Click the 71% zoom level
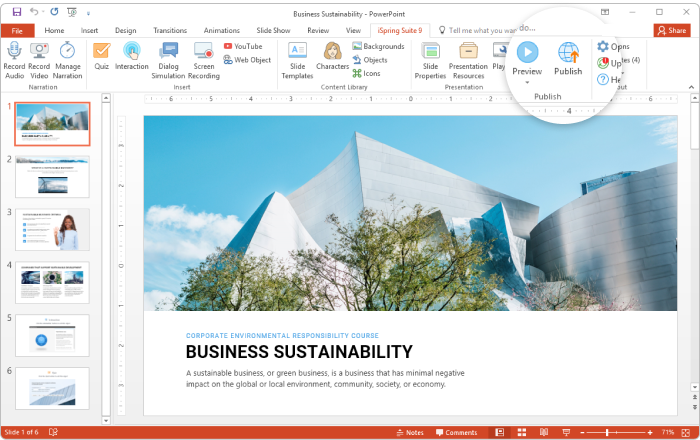Screen dimensions: 700x440 [x=668, y=432]
